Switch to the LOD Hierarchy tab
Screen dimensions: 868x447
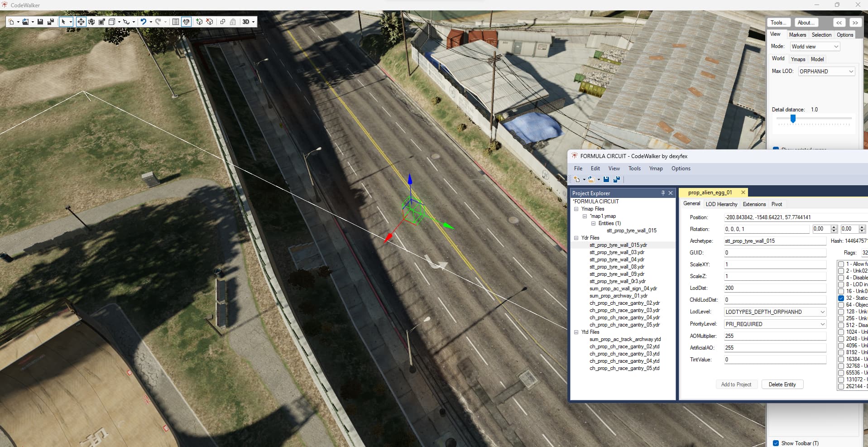(721, 204)
